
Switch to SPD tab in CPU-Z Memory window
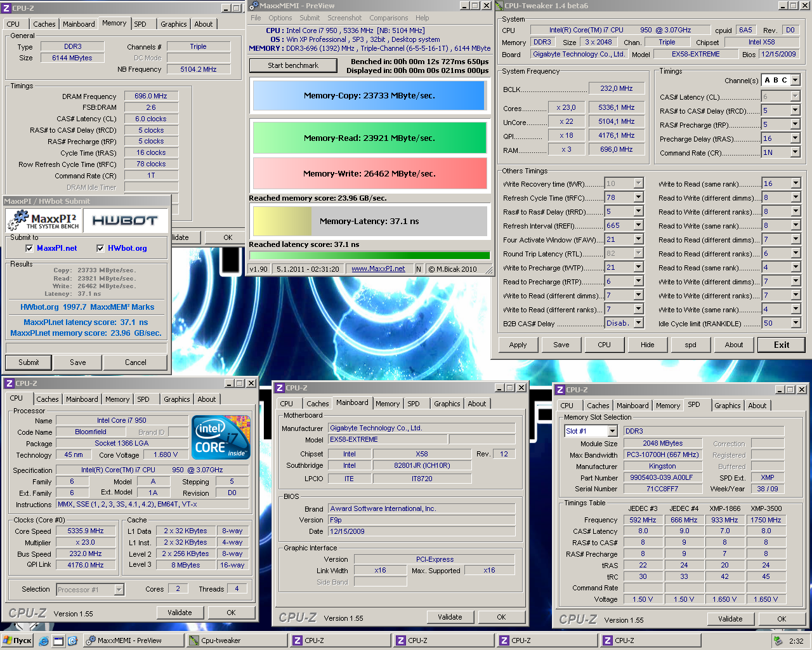tap(140, 24)
